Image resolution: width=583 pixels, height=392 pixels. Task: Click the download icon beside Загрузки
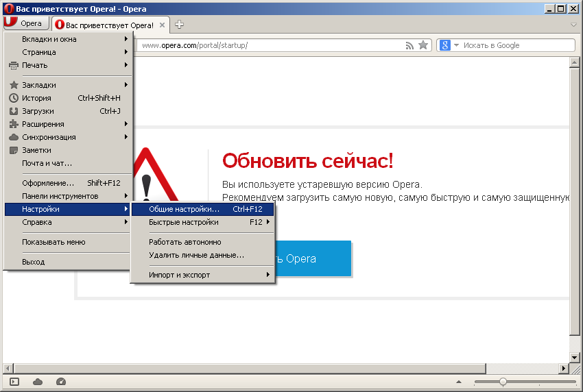[14, 111]
